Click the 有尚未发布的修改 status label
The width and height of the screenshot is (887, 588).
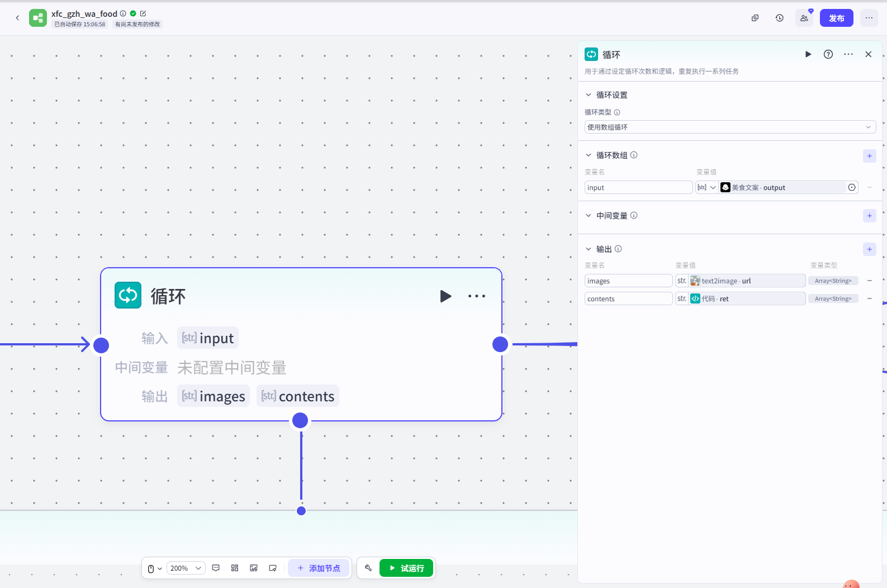(x=137, y=24)
